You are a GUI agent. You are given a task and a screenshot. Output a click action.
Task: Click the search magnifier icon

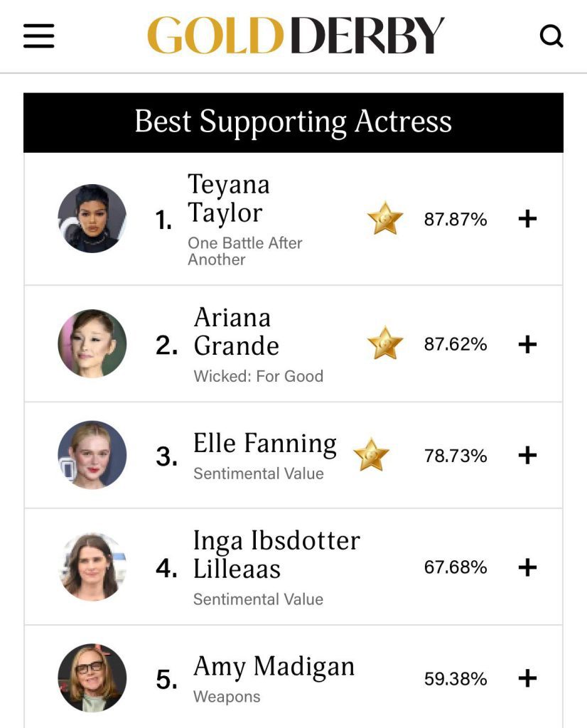[x=551, y=36]
